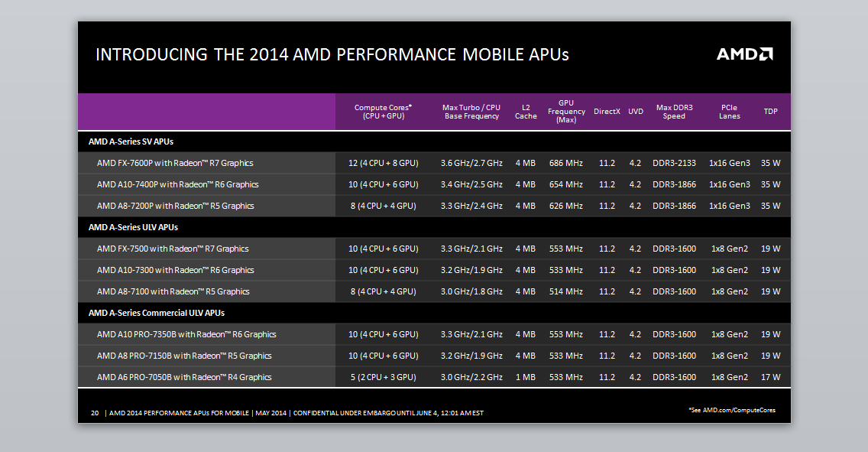Image resolution: width=868 pixels, height=452 pixels.
Task: Click the 'GPU Frequency (Max)' column header
Action: [x=566, y=112]
